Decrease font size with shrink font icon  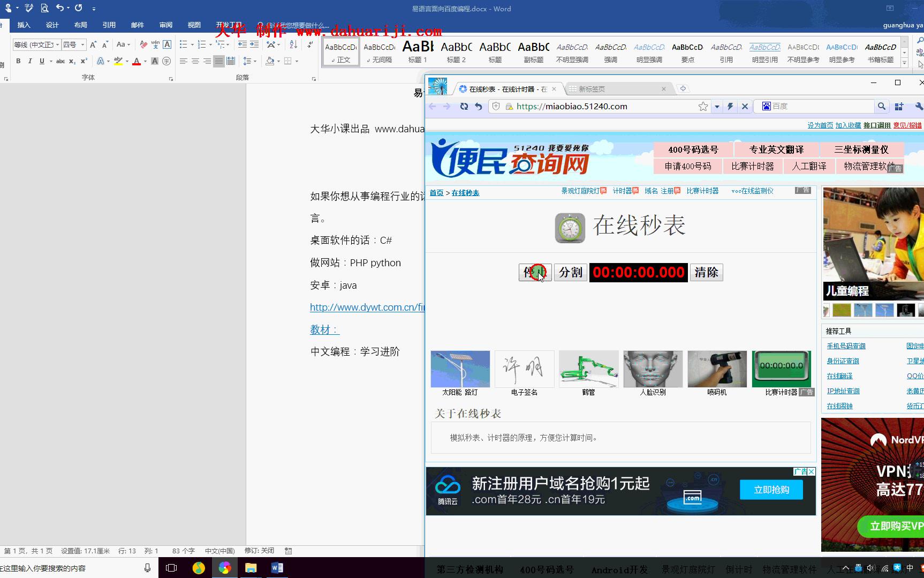click(x=105, y=44)
